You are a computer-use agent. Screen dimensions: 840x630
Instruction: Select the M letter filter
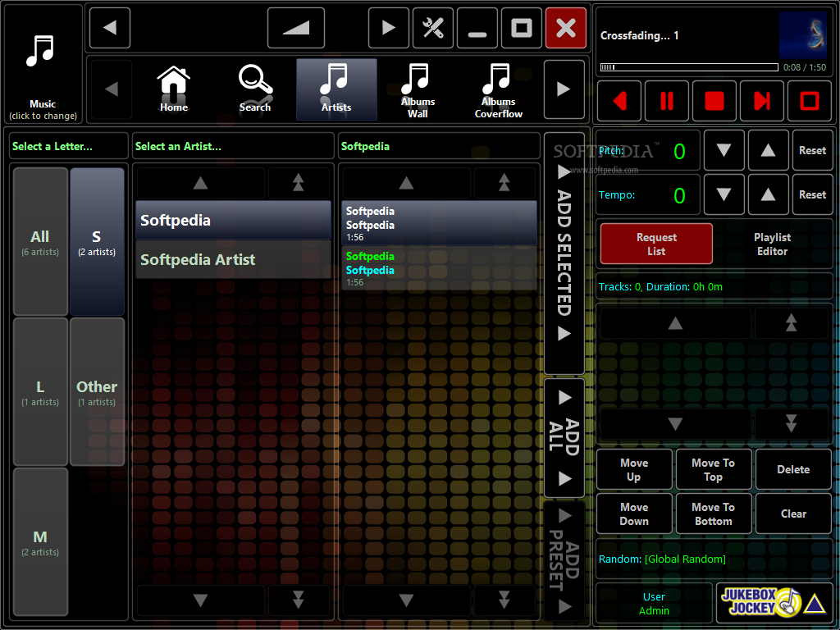40,541
